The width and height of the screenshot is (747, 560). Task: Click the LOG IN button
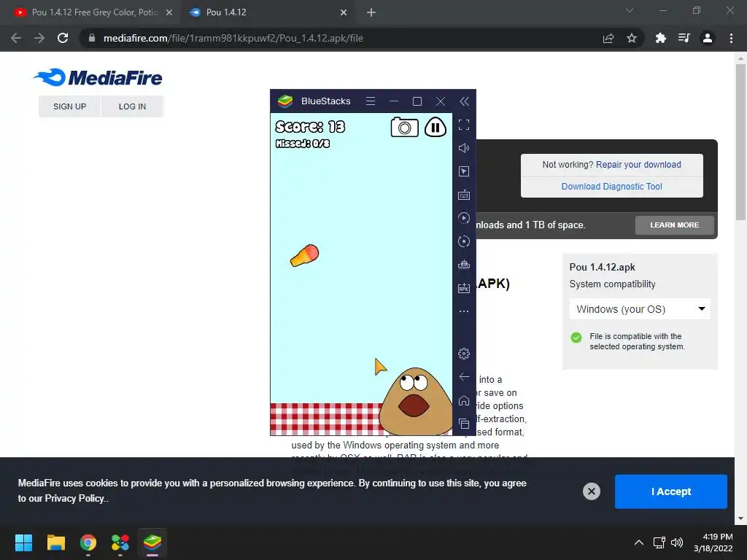[133, 106]
